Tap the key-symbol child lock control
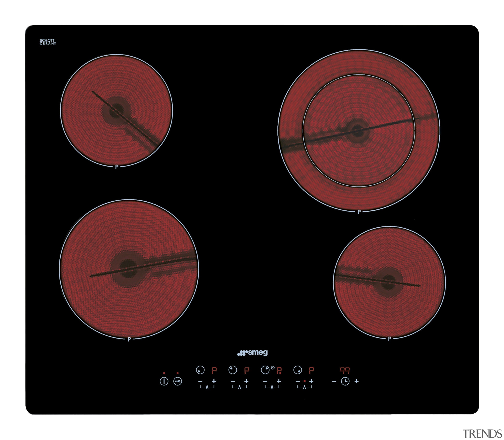This screenshot has width=504, height=440. (x=178, y=381)
